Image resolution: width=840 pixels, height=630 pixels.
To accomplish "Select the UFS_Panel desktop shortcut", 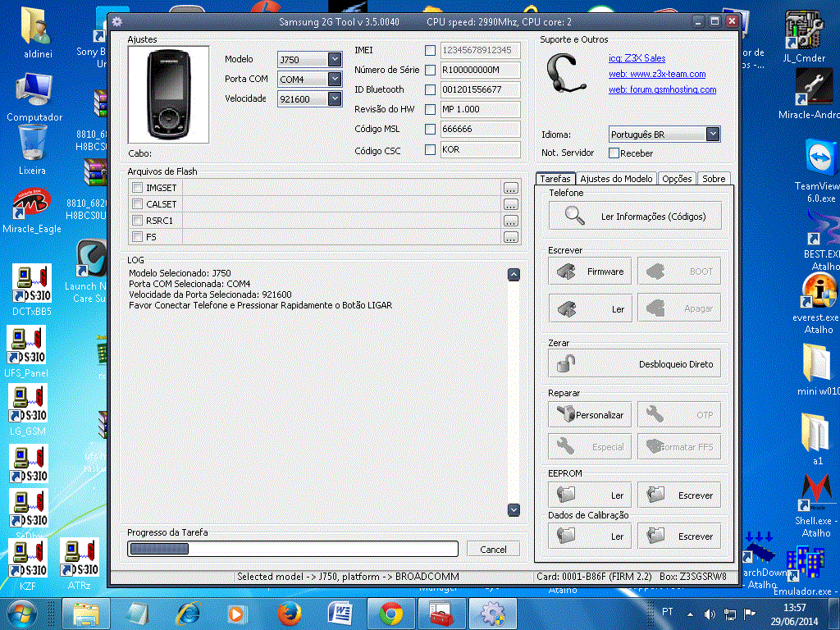I will point(26,351).
